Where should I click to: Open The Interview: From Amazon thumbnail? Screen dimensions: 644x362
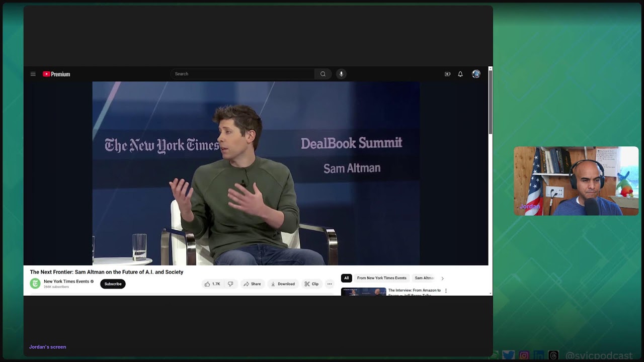(x=363, y=292)
